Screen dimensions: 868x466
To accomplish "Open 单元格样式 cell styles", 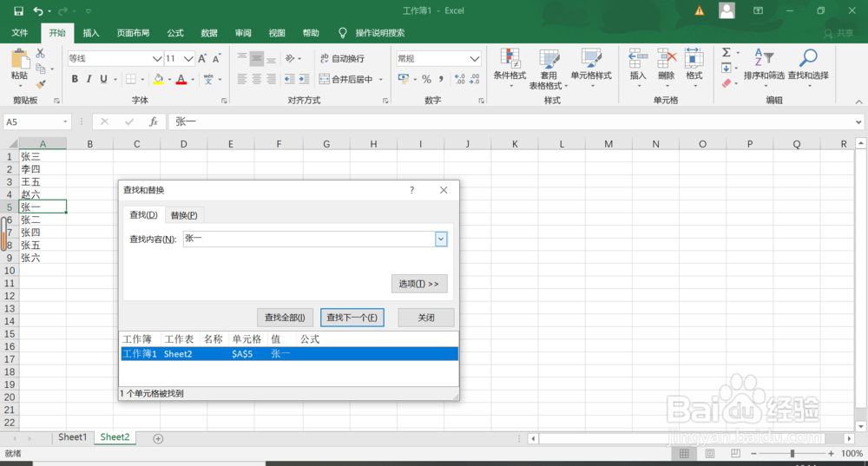I will click(590, 69).
